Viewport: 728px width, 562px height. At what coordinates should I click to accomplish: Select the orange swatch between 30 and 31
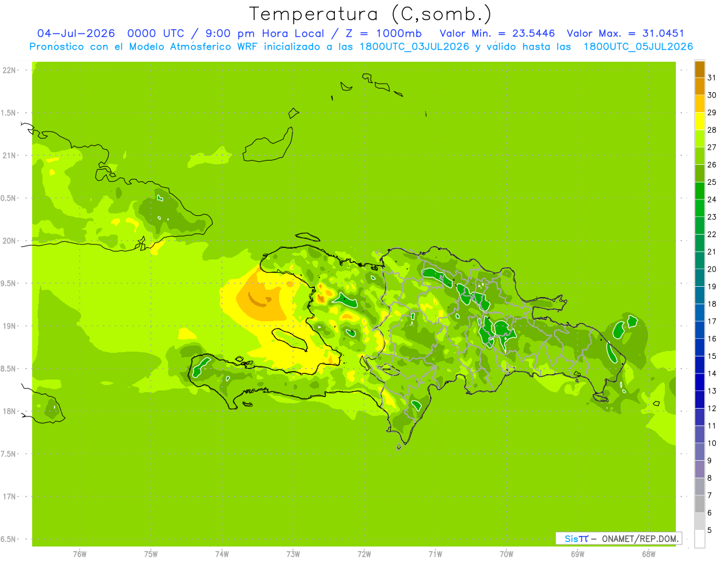click(699, 86)
